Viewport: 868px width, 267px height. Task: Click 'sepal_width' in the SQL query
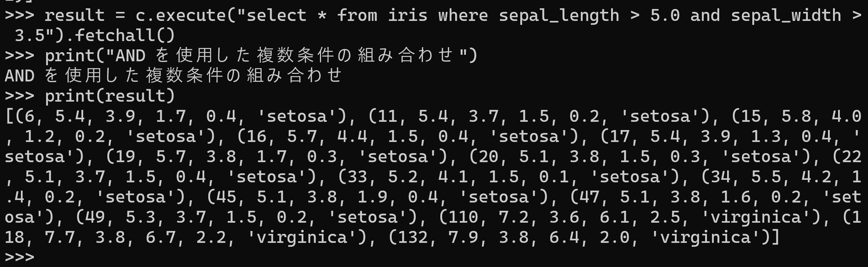click(x=786, y=15)
